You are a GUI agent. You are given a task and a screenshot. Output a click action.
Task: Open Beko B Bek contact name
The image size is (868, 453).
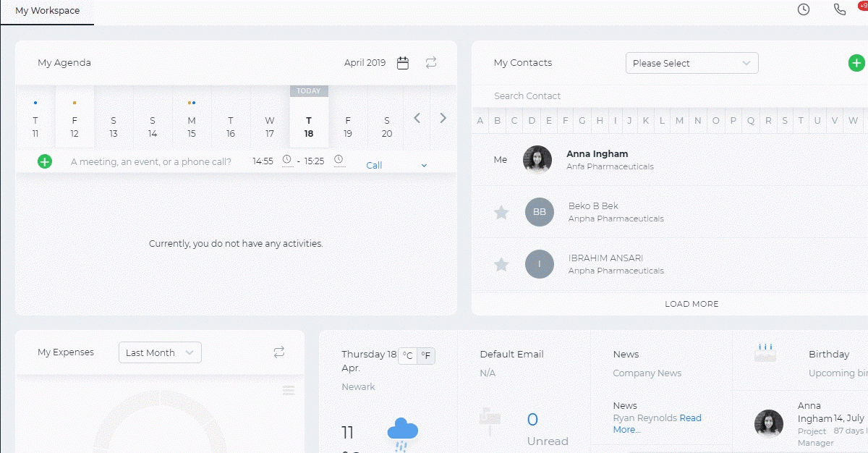pos(593,206)
